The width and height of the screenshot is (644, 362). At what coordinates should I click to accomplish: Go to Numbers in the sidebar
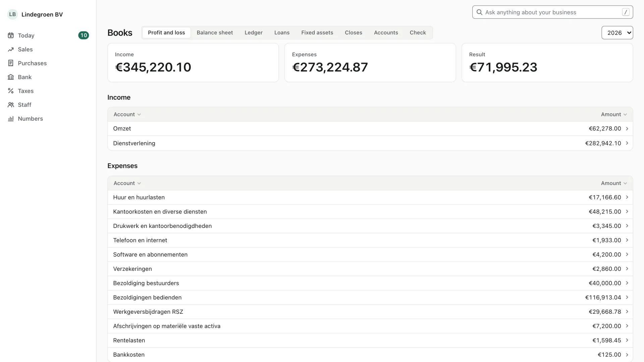(x=48, y=119)
